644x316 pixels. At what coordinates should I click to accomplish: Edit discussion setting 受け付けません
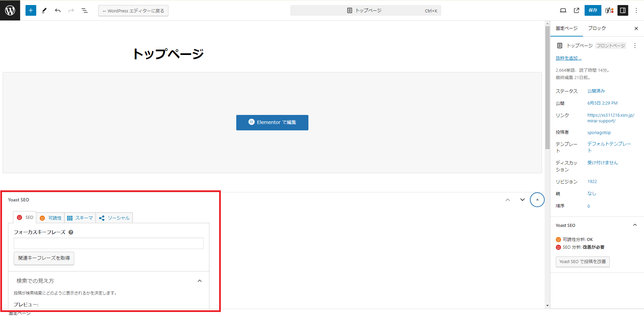pyautogui.click(x=603, y=163)
